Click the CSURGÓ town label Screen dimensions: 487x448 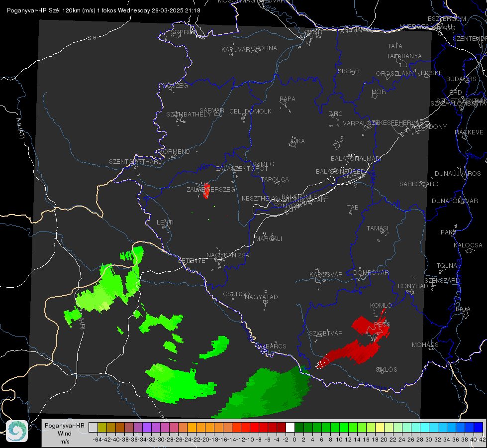pos(236,294)
